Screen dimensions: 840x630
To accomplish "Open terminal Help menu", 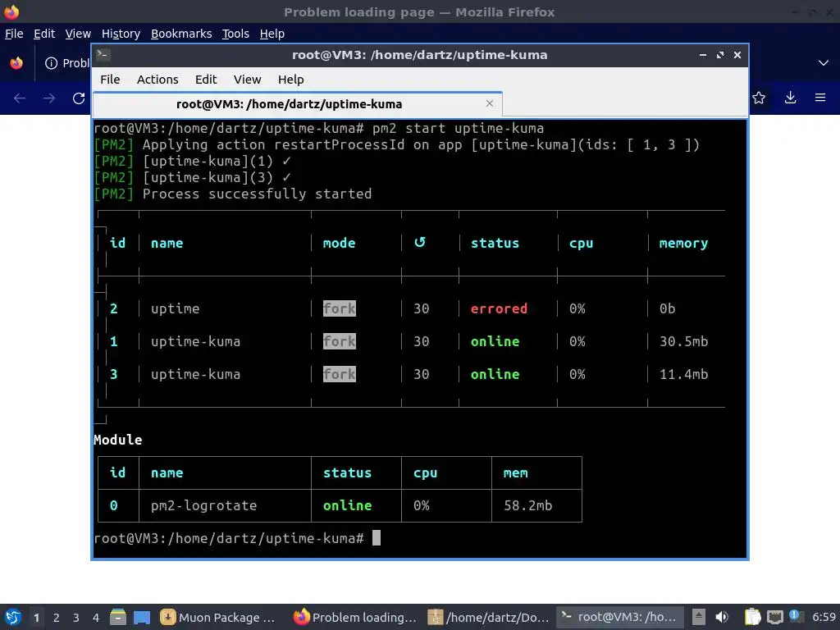I will (x=291, y=80).
